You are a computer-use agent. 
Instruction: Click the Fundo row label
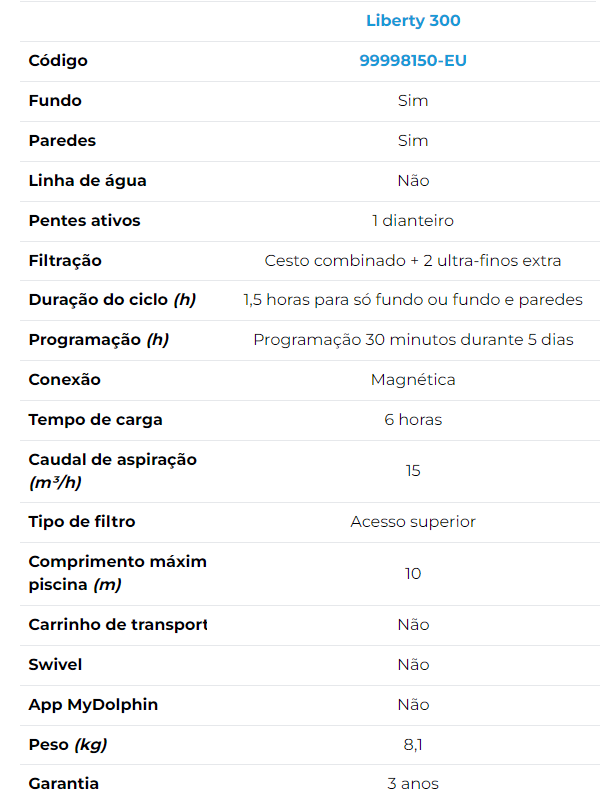pyautogui.click(x=55, y=101)
